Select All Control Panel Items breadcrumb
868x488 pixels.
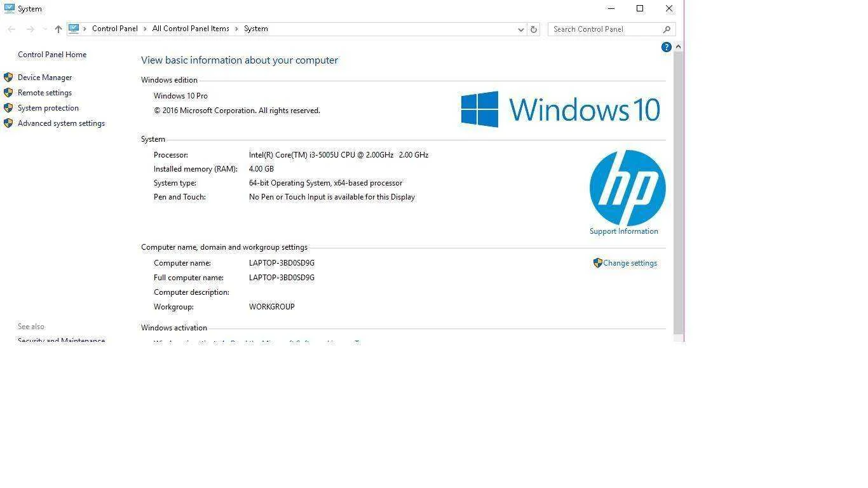[191, 29]
